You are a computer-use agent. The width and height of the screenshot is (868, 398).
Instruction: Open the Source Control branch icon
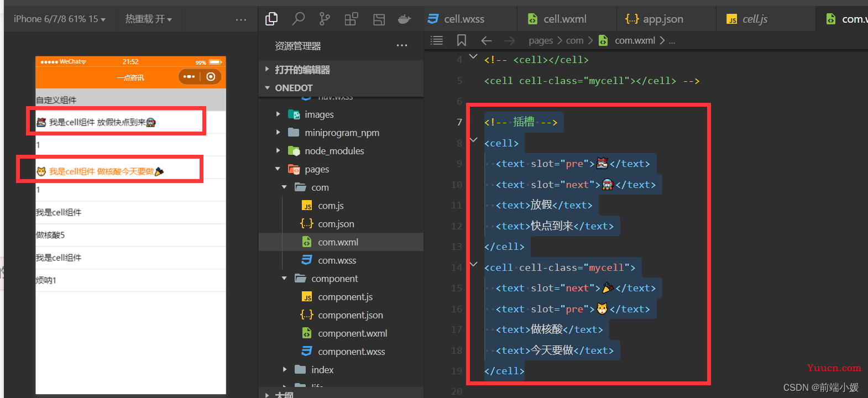325,19
